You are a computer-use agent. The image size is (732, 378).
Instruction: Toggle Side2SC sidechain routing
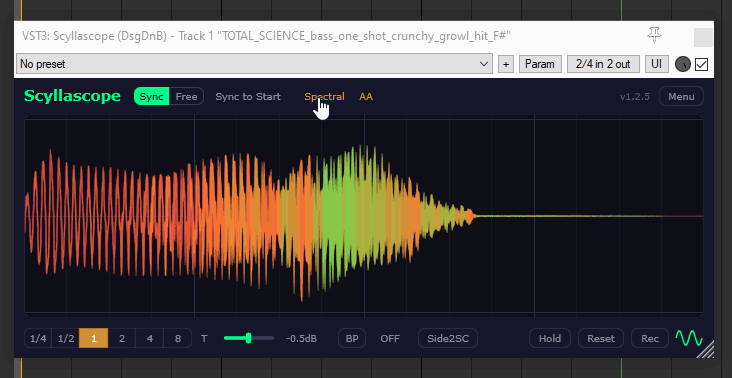[x=448, y=338]
